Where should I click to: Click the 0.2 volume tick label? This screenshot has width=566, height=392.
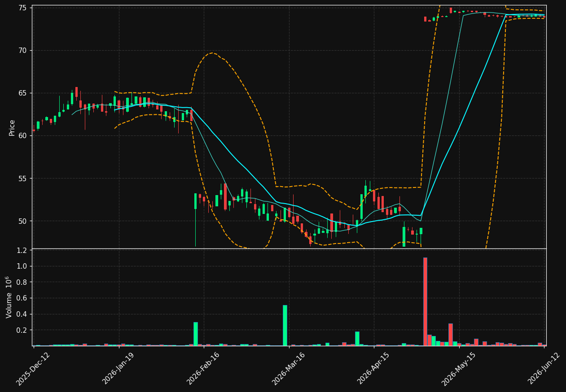click(22, 330)
